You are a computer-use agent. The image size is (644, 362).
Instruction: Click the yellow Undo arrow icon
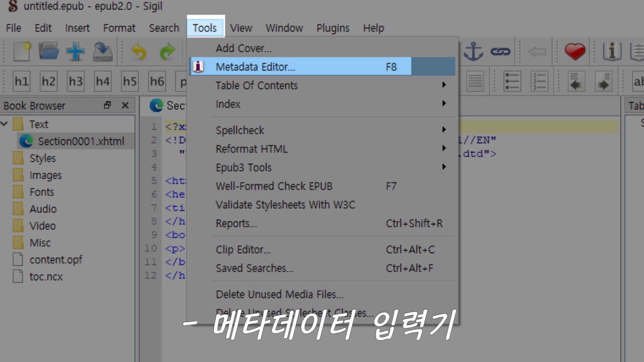[x=139, y=51]
